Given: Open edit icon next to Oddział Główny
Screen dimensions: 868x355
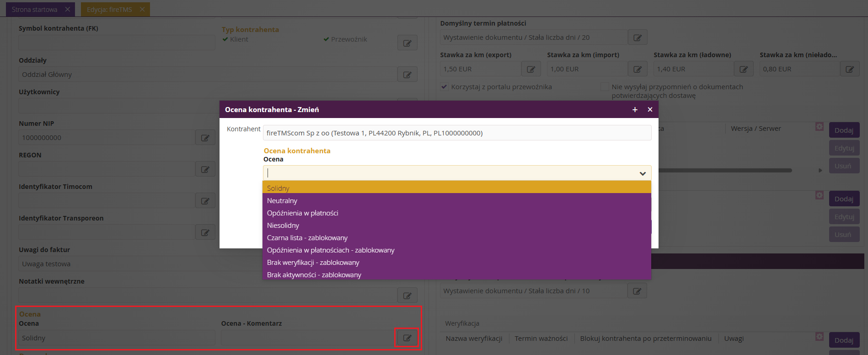Looking at the screenshot, I should 407,75.
